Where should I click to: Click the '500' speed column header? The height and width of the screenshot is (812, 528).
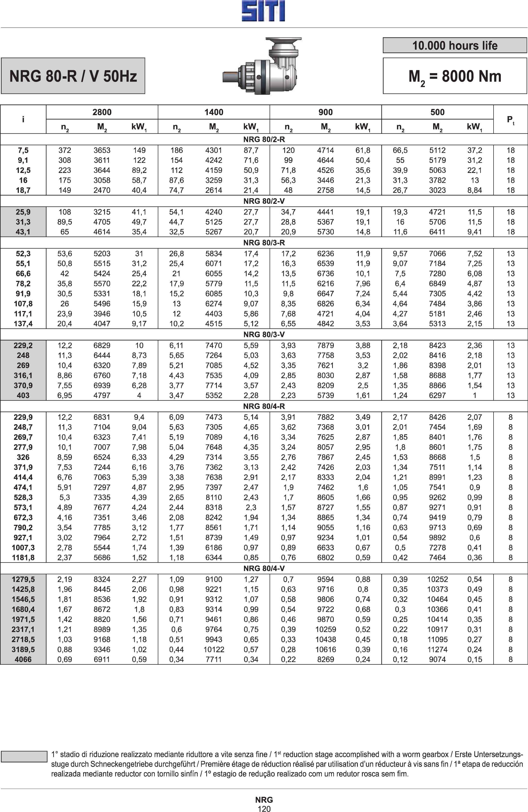[437, 112]
